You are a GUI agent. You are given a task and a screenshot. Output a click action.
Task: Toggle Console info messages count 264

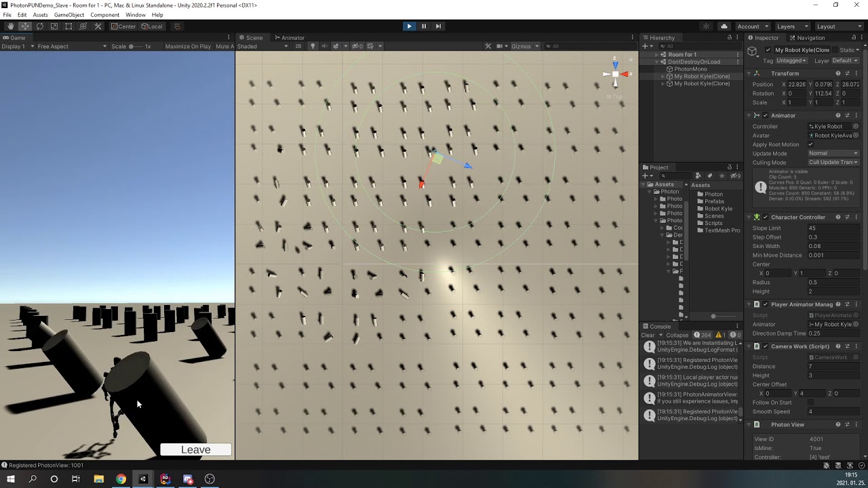(x=702, y=335)
